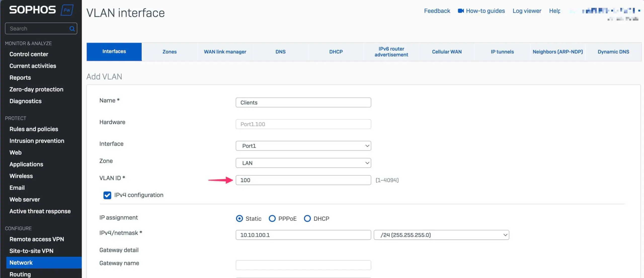Open Diagnostics in the sidebar
The image size is (644, 278).
(x=25, y=101)
